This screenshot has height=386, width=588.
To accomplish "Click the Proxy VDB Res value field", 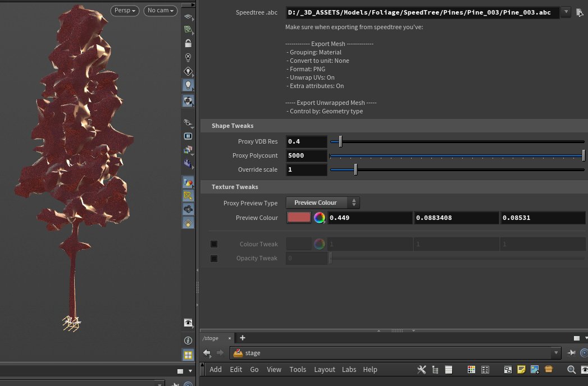I will (x=306, y=141).
